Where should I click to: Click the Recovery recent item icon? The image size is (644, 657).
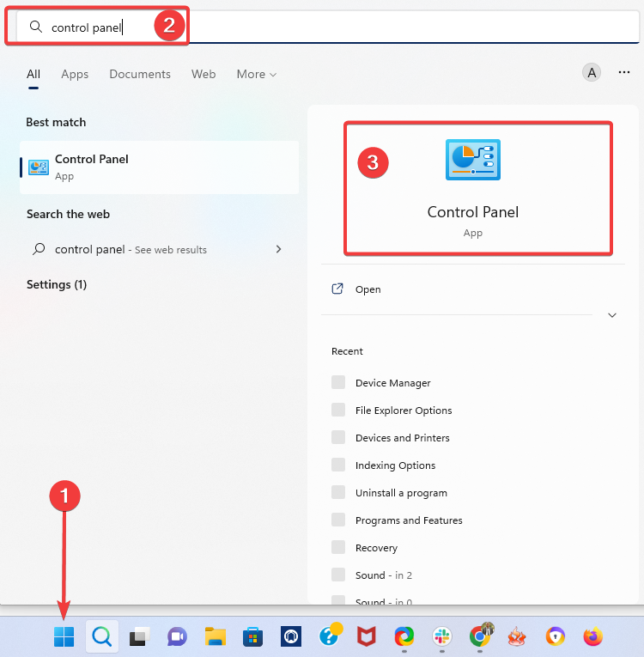tap(338, 547)
